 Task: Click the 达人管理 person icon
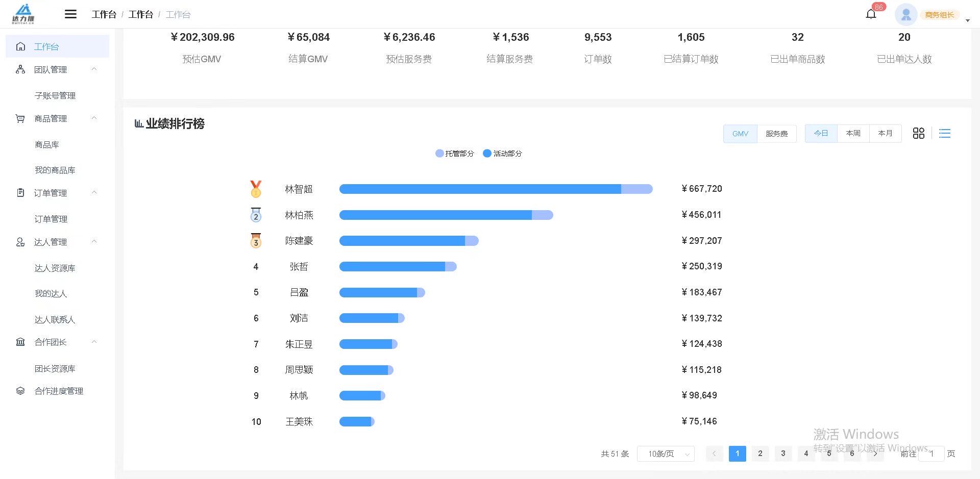coord(20,242)
